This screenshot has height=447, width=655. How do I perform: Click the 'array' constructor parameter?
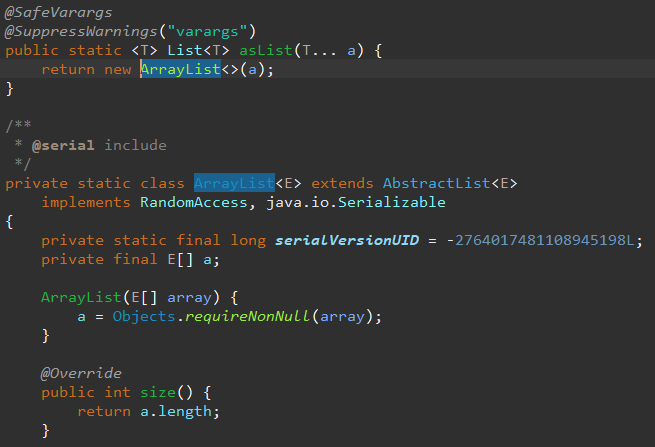[x=189, y=297]
